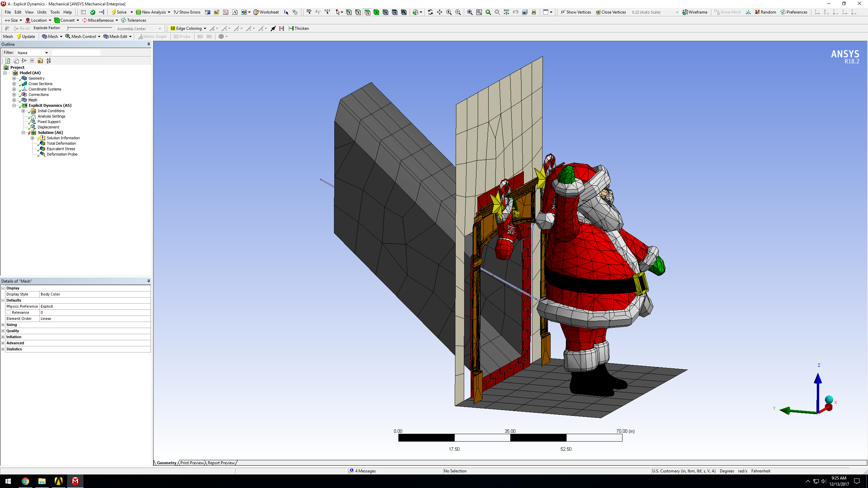Toggle the Relevance checkbox in Details
Viewport: 868px width, 488px height.
click(x=9, y=312)
